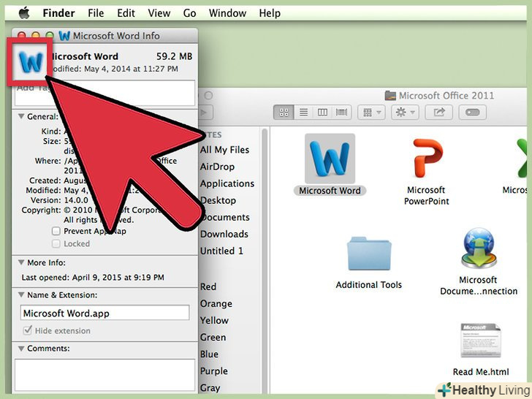Click the Finder forward navigation arrow
Screen dimensions: 532x399
click(205, 113)
